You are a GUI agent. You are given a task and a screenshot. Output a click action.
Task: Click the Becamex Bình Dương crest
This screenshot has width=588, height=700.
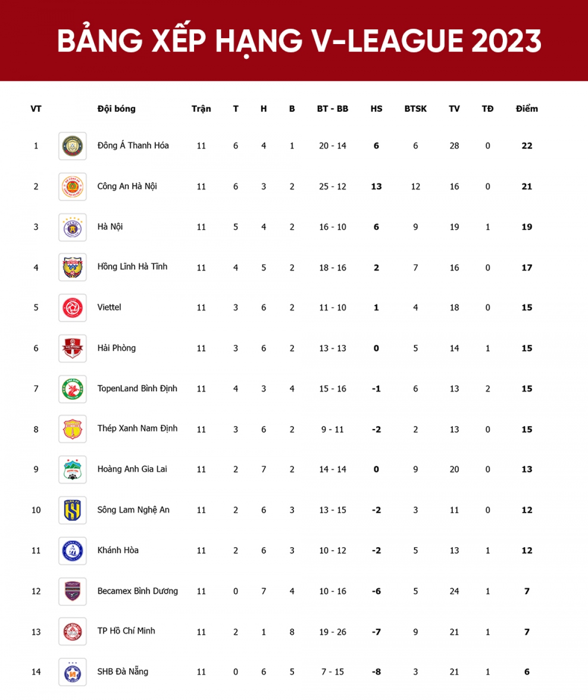73,591
